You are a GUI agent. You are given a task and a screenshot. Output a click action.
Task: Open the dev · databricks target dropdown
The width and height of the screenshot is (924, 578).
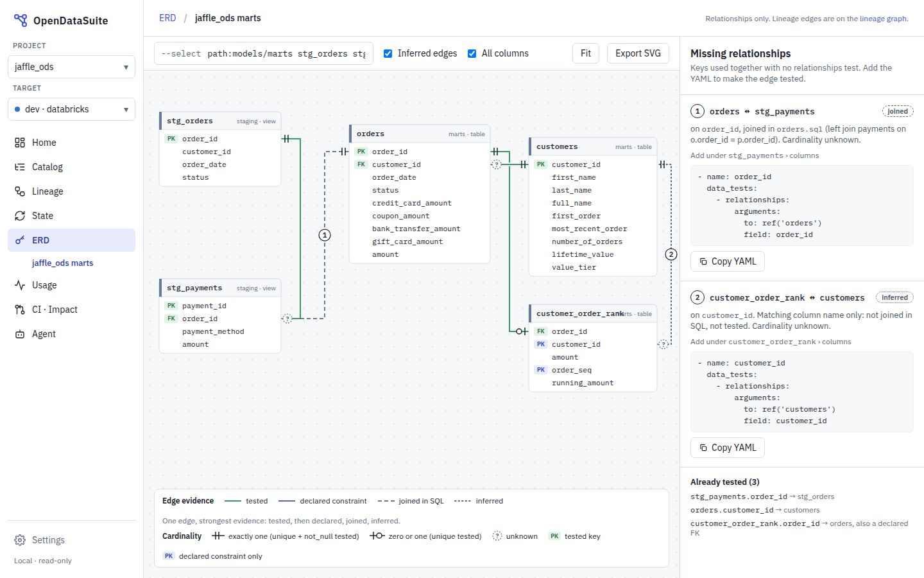(71, 109)
